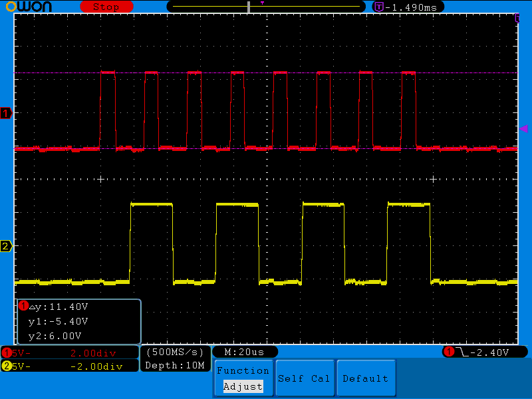This screenshot has width=532, height=399.
Task: Click the small T marker above the memory bar
Action: tap(262, 3)
